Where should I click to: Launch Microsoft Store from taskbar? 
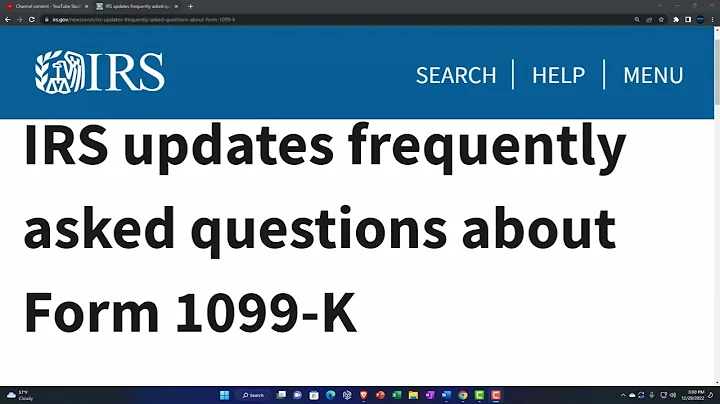314,395
